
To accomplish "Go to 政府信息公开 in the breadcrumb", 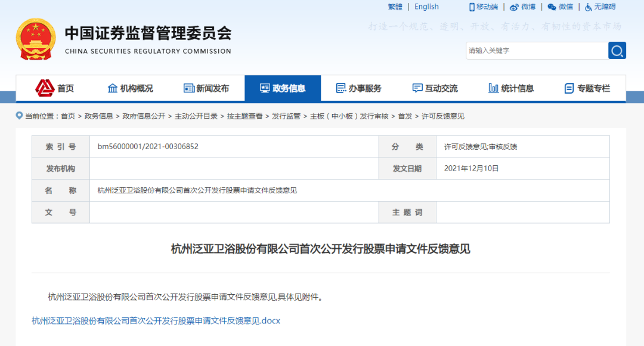I will coord(144,116).
